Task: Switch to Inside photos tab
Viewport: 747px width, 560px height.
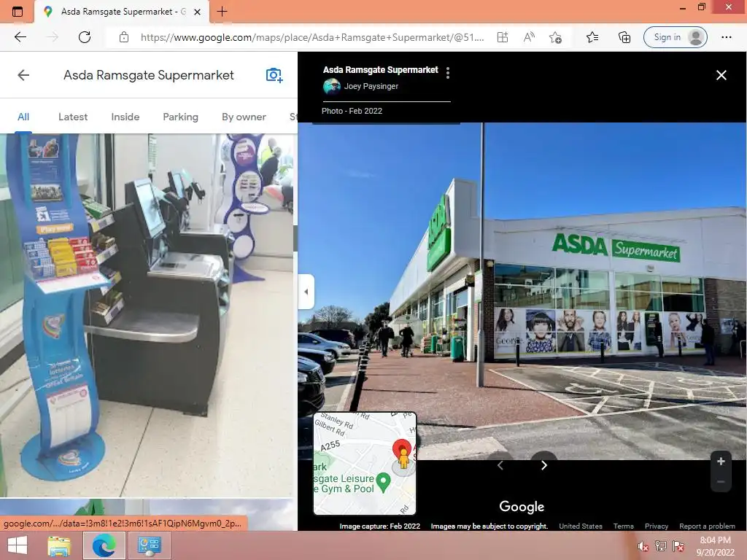Action: pos(125,117)
